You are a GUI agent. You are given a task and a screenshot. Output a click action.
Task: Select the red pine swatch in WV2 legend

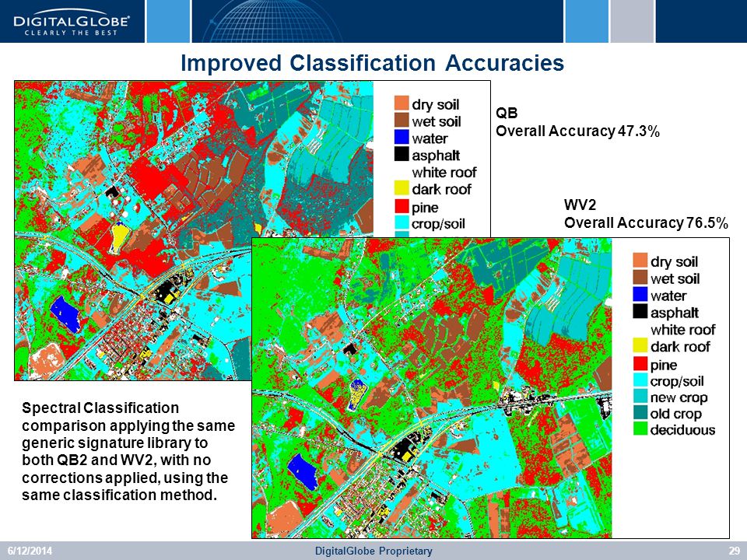point(640,364)
